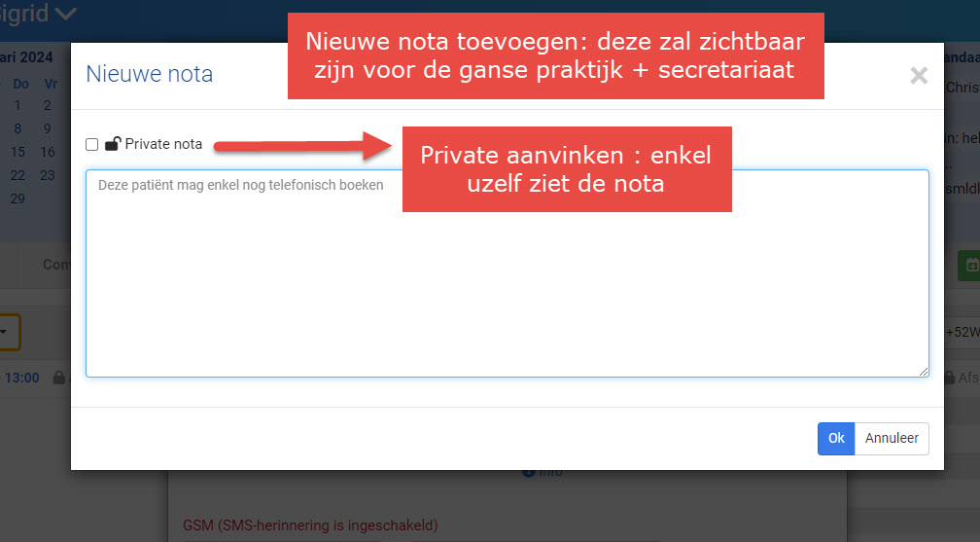Image resolution: width=980 pixels, height=542 pixels.
Task: Select day 16 in the mini calendar
Action: click(48, 152)
